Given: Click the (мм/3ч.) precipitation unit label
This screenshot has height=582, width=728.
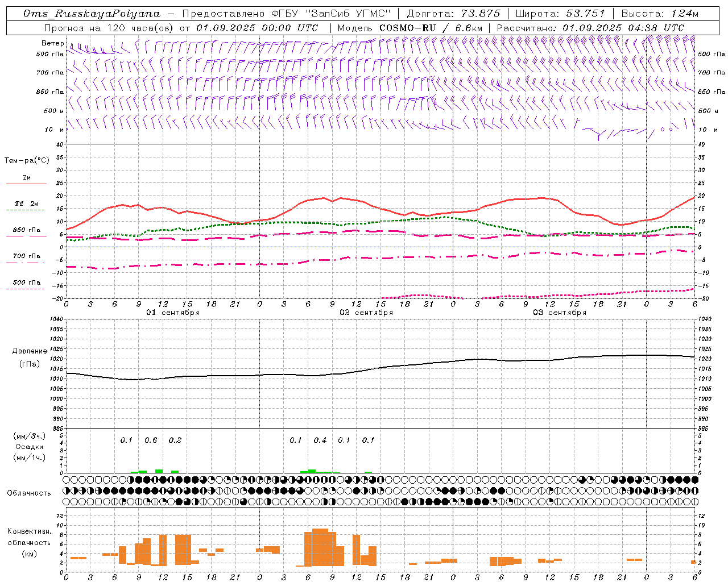Looking at the screenshot, I should coord(29,436).
